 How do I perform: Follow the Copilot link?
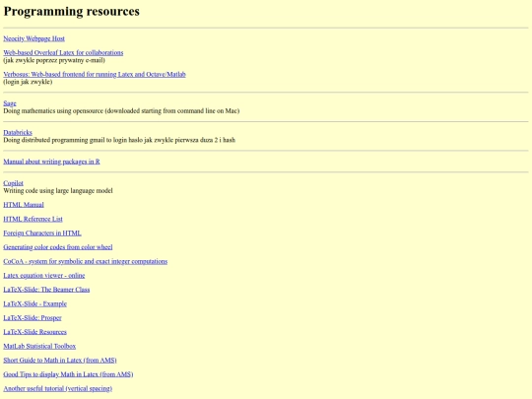13,183
